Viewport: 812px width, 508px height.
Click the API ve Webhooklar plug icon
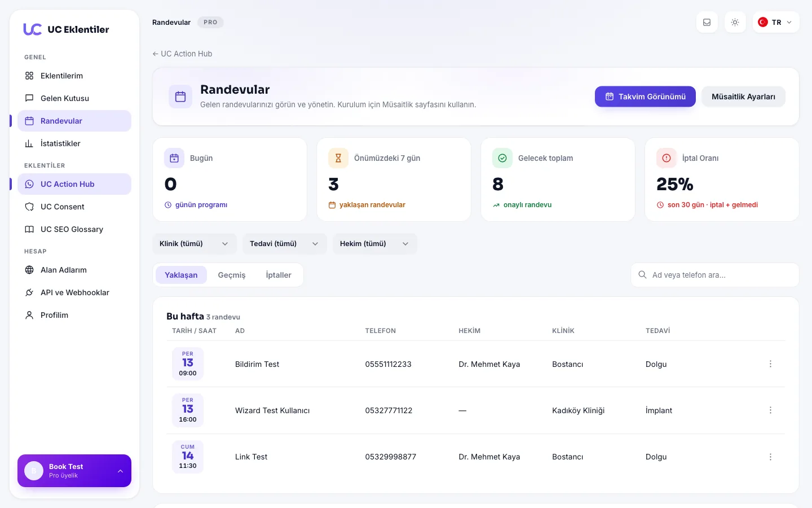29,292
